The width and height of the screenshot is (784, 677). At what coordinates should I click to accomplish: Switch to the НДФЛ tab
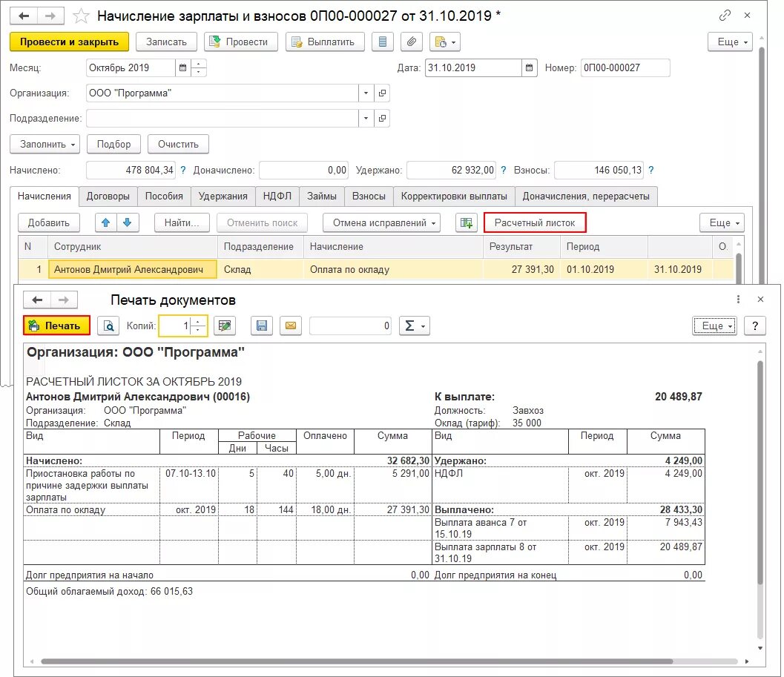pyautogui.click(x=277, y=197)
